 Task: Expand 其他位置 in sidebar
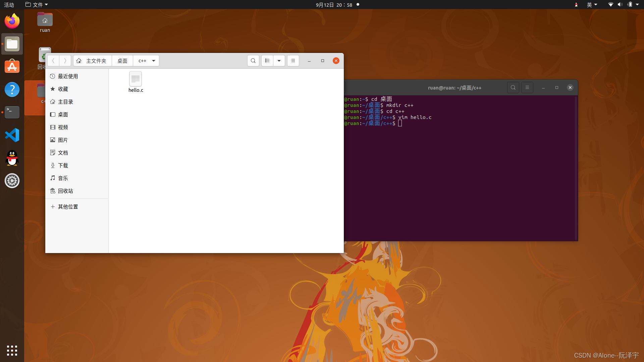click(x=68, y=207)
